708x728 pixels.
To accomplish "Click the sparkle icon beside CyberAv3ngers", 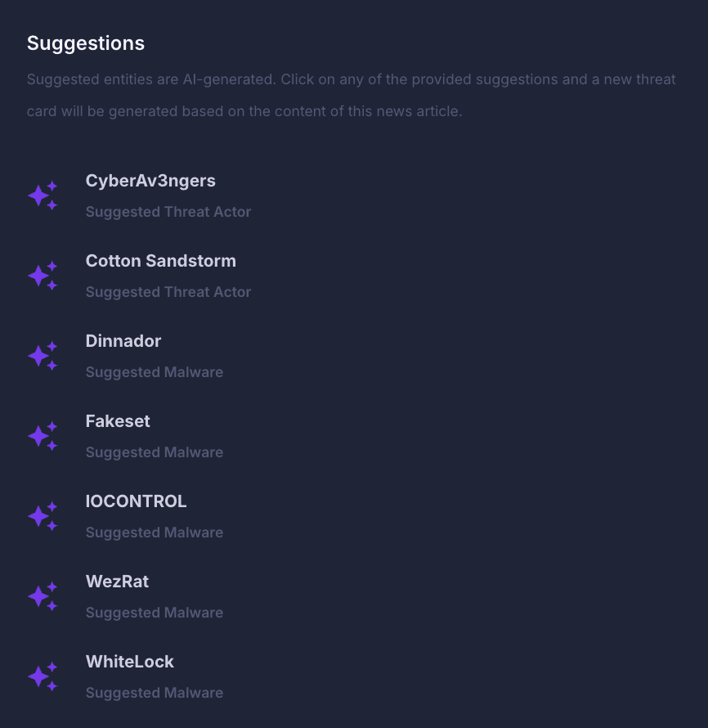I will [43, 195].
